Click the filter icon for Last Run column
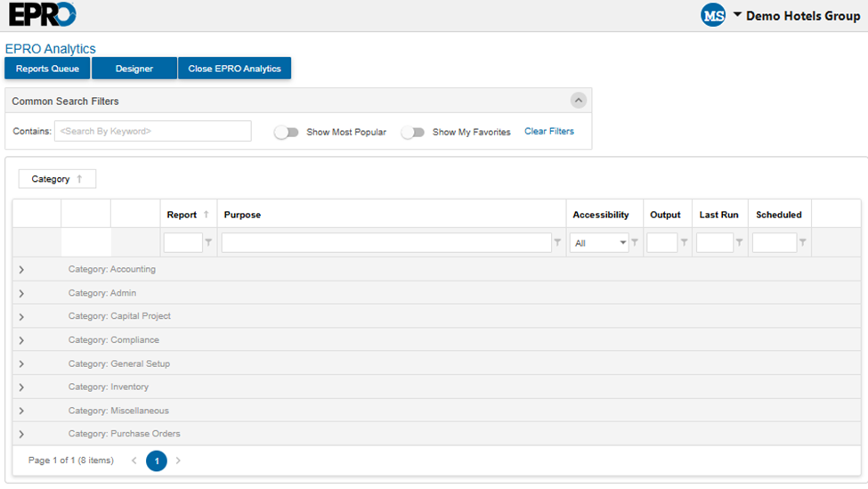This screenshot has height=489, width=868. click(739, 242)
